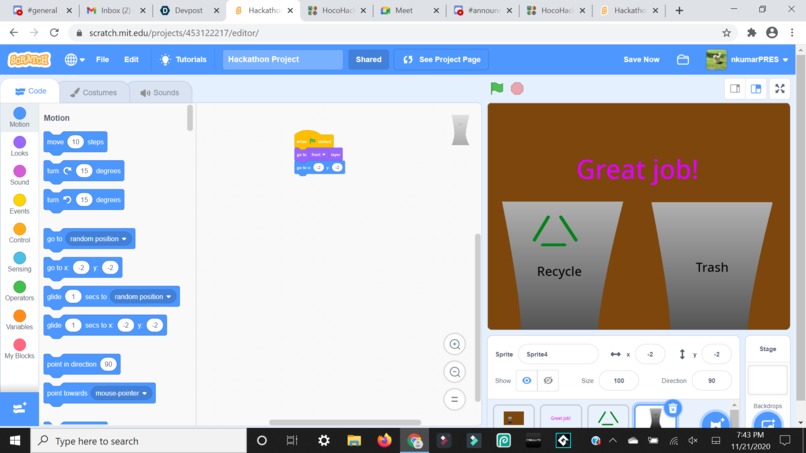Viewport: 806px width, 453px height.
Task: Select the Sensing block category
Action: (20, 262)
